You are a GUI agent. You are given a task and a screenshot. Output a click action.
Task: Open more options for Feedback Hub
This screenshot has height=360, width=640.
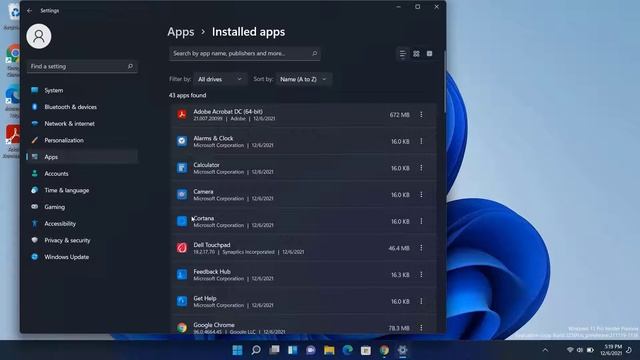(421, 275)
